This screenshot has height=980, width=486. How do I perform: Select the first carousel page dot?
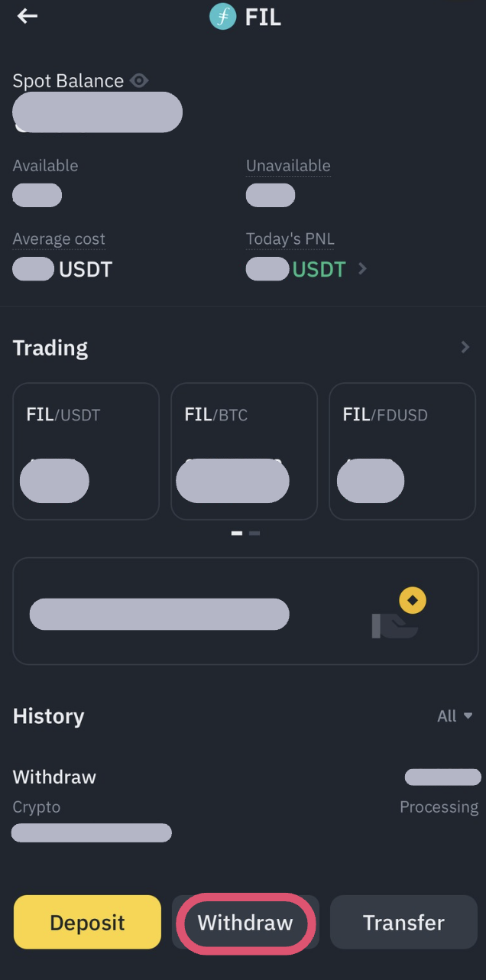tap(236, 533)
